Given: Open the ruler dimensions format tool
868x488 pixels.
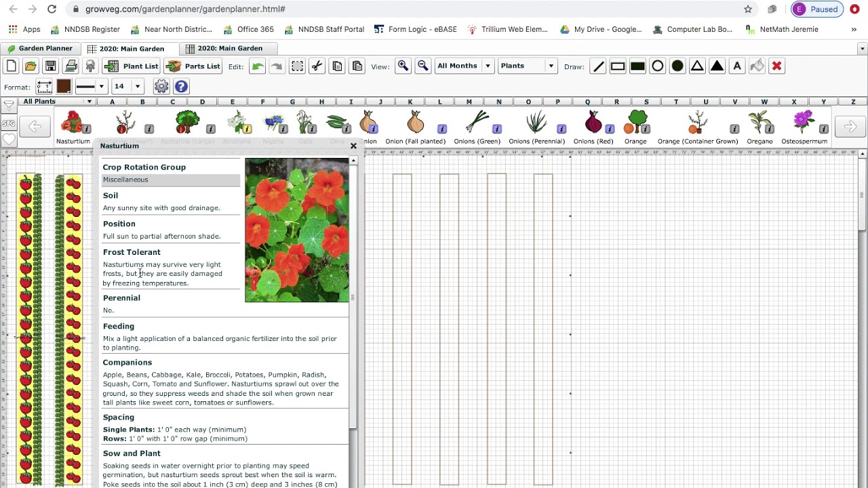Looking at the screenshot, I should [x=44, y=86].
